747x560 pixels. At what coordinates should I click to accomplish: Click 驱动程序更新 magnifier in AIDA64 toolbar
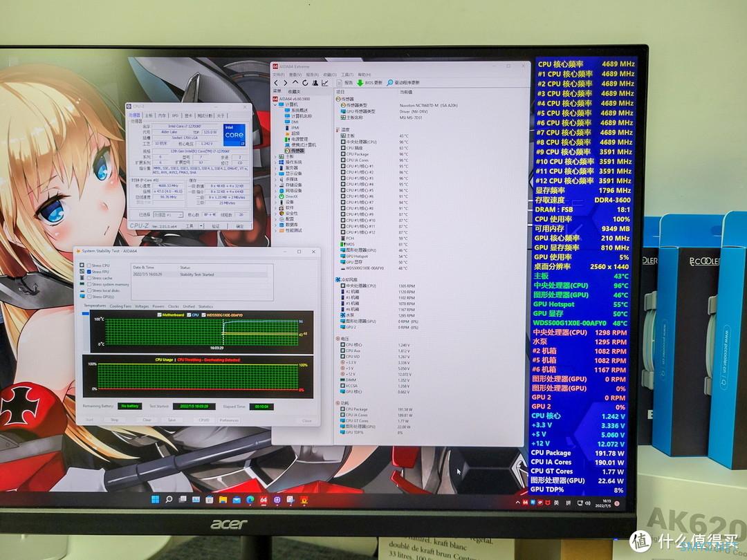390,83
